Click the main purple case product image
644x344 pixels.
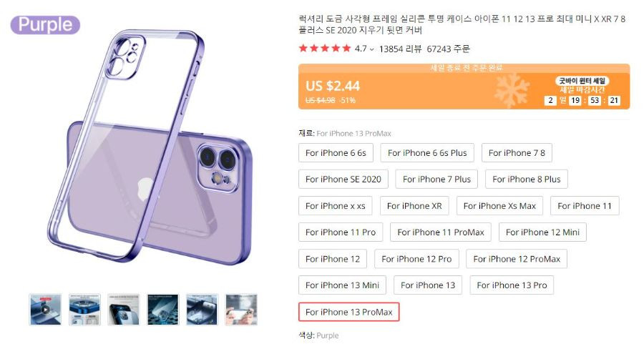pyautogui.click(x=150, y=148)
